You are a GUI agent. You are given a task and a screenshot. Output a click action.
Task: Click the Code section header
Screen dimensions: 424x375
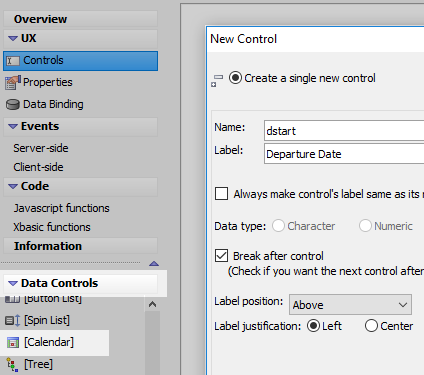[80, 186]
